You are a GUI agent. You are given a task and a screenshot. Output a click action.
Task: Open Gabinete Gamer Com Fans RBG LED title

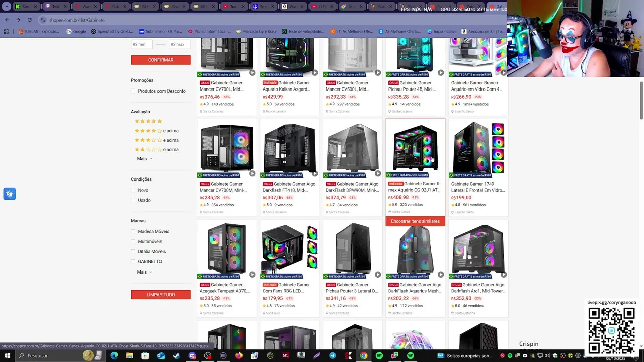pyautogui.click(x=287, y=288)
